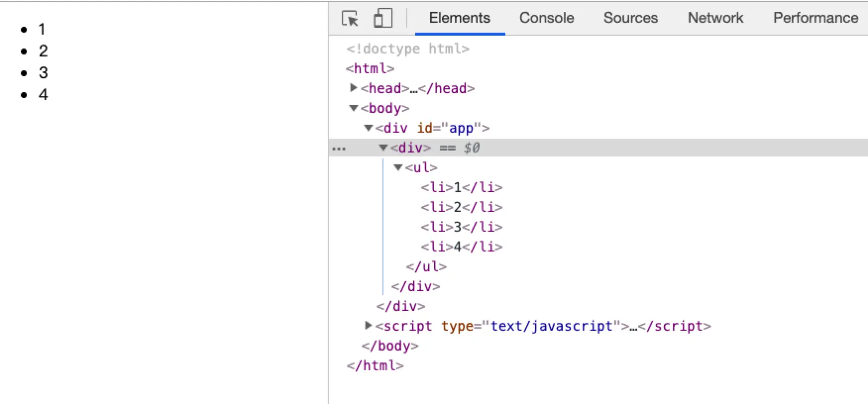Activate the inspect element picker icon
This screenshot has width=868, height=404.
click(x=350, y=18)
